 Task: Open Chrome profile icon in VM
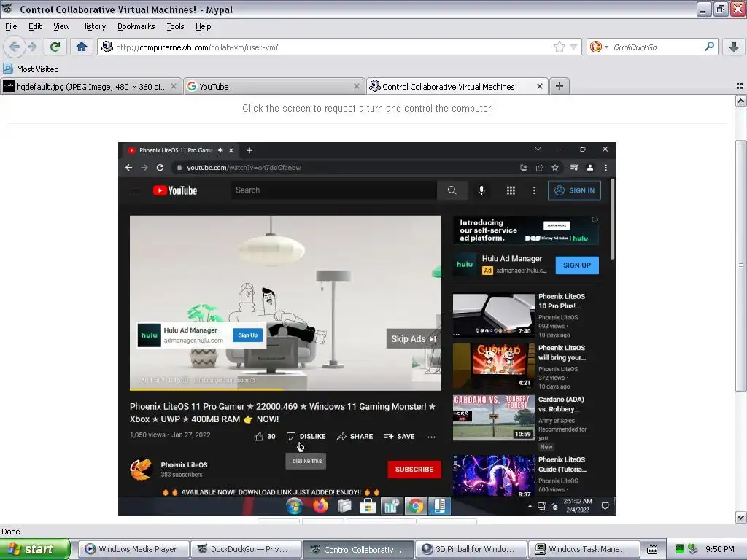tap(589, 168)
